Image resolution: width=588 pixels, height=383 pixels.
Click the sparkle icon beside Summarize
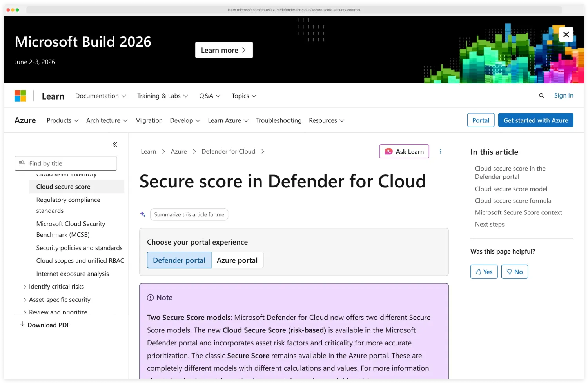click(143, 214)
